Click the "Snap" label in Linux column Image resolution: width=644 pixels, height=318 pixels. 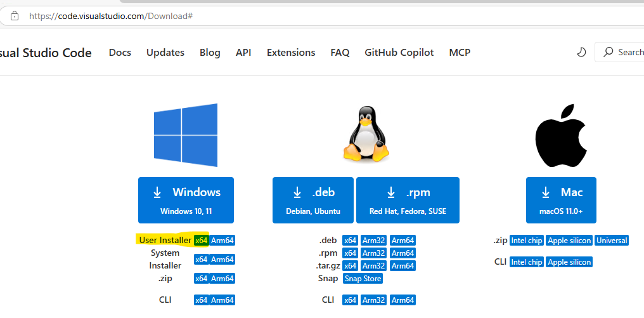328,279
